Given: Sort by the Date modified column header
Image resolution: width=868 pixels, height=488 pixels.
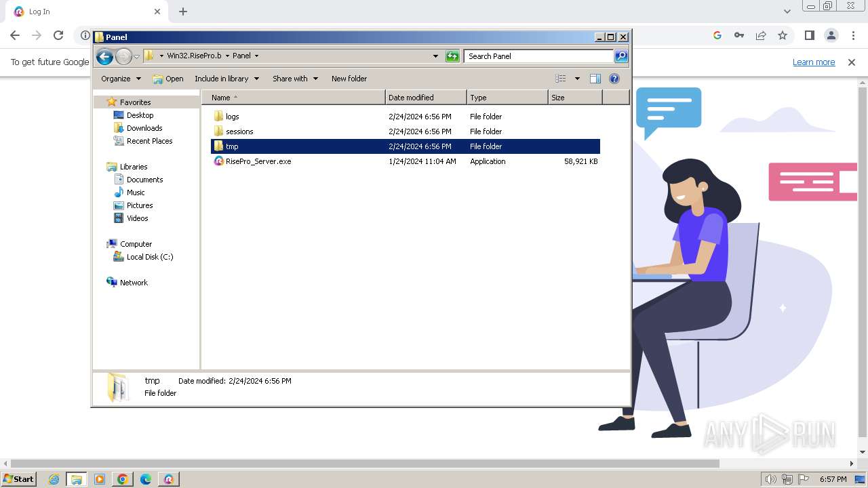Looking at the screenshot, I should (426, 98).
